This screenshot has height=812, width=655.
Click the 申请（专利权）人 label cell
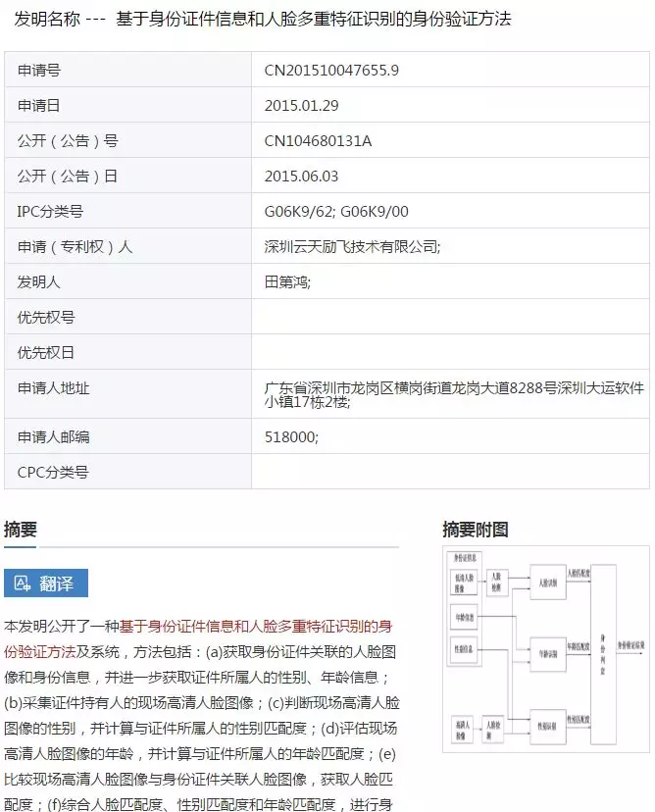(127, 245)
